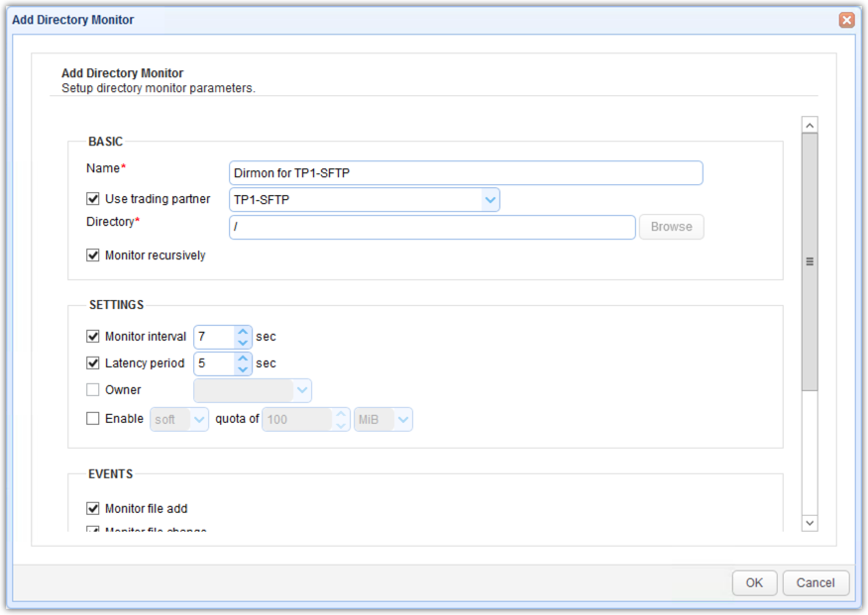Open the Owner selection dropdown
This screenshot has width=868, height=615.
[302, 390]
